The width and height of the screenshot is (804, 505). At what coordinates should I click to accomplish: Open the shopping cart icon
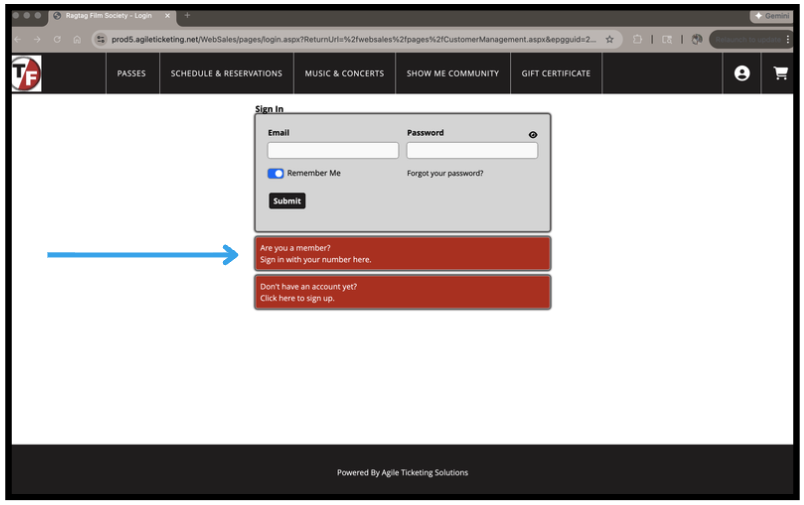coord(780,73)
